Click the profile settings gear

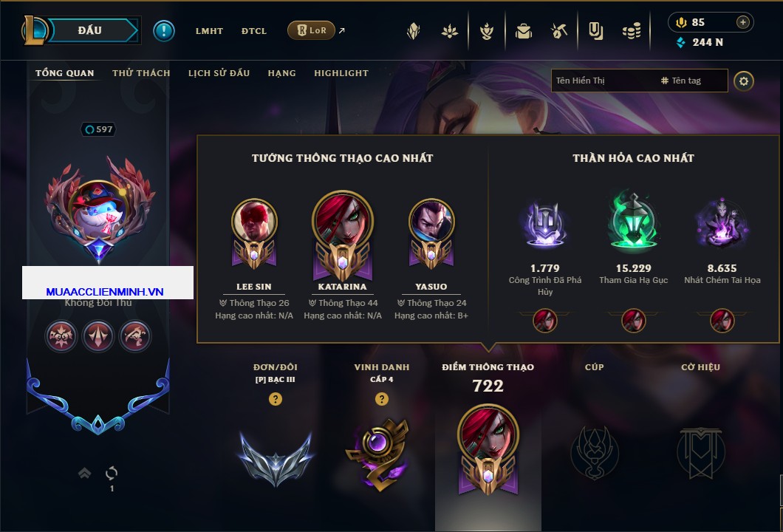744,81
